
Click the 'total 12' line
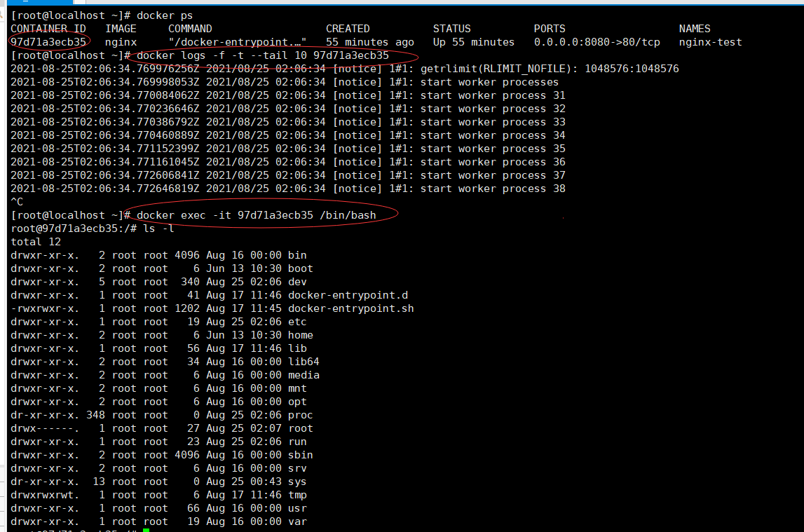pos(36,242)
